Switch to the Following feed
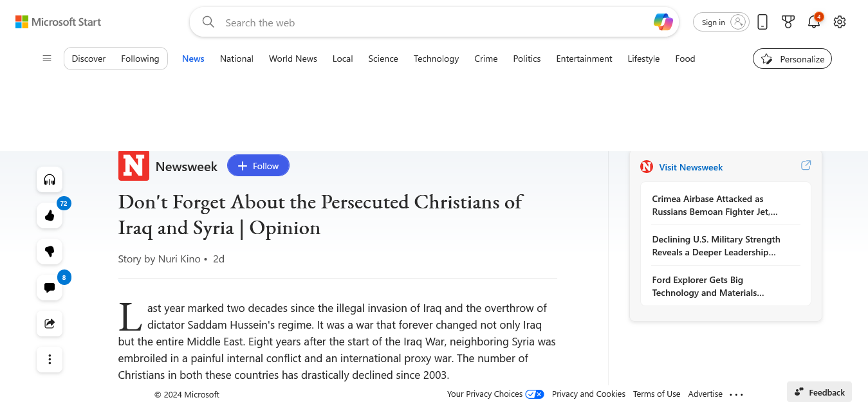This screenshot has width=868, height=402. coord(140,59)
